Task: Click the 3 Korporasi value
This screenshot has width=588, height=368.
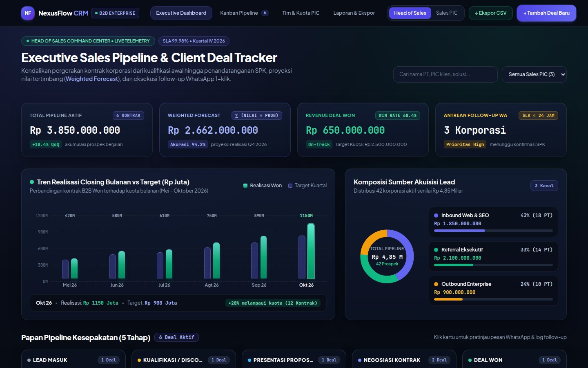Action: click(475, 130)
